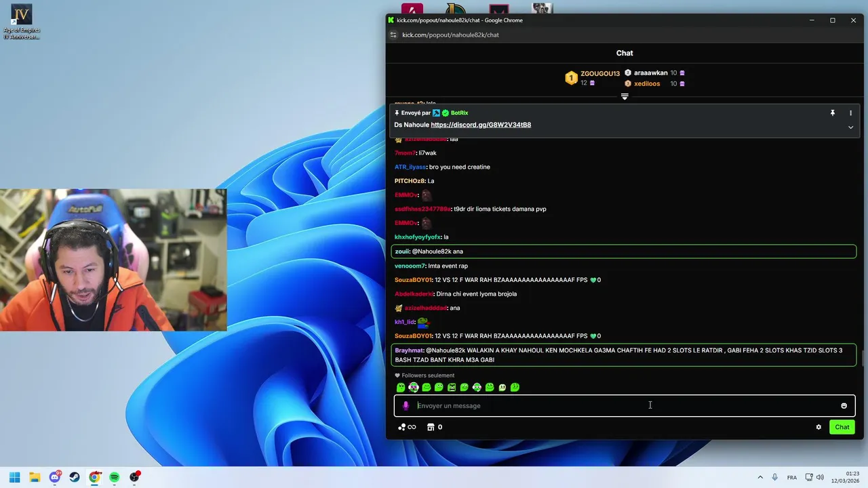The width and height of the screenshot is (868, 488).
Task: Insert the third green quick emote
Action: coord(426,387)
